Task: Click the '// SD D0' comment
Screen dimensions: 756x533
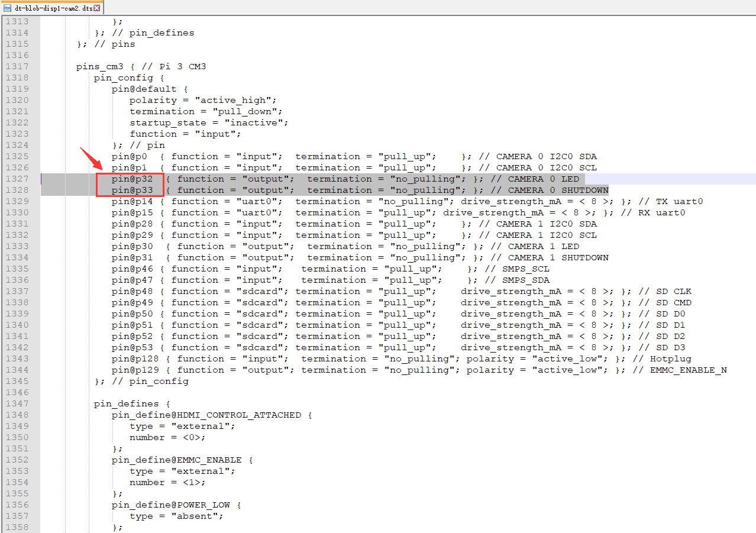Action: (662, 314)
